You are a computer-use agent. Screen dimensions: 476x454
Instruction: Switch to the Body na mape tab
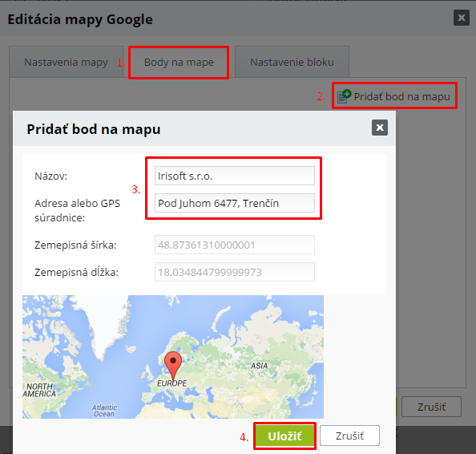point(179,63)
